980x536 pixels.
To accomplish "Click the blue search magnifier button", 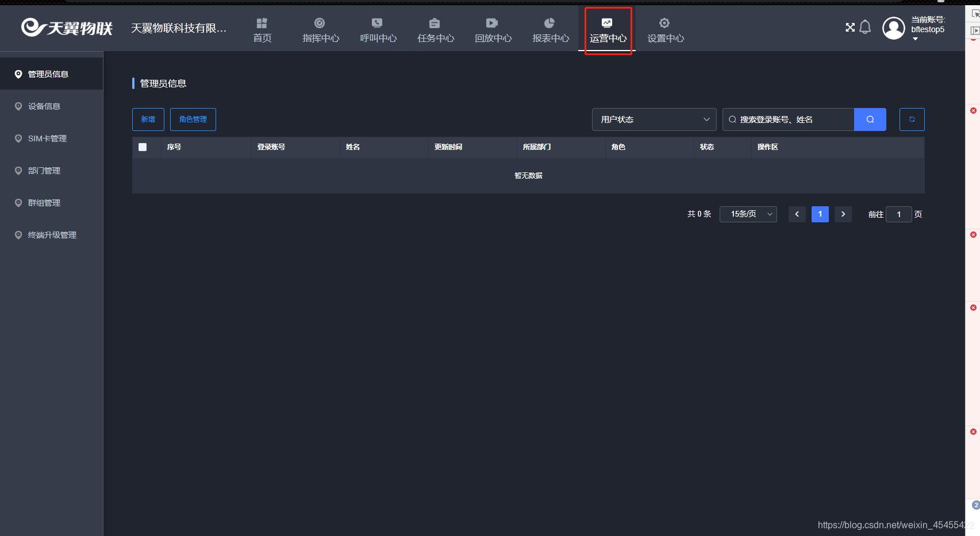I will point(870,119).
